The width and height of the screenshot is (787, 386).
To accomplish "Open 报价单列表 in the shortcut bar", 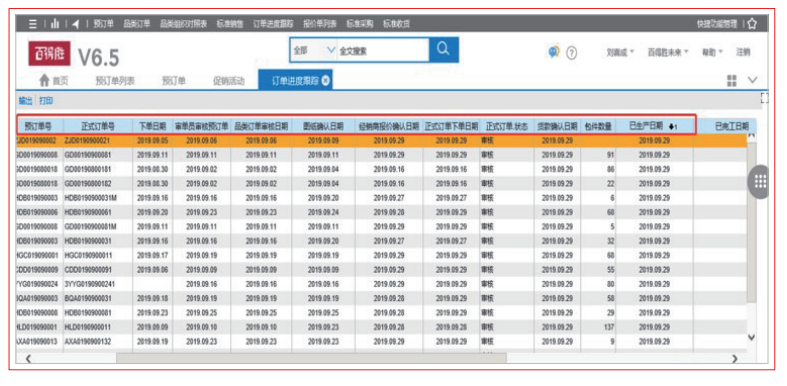I will tap(320, 24).
